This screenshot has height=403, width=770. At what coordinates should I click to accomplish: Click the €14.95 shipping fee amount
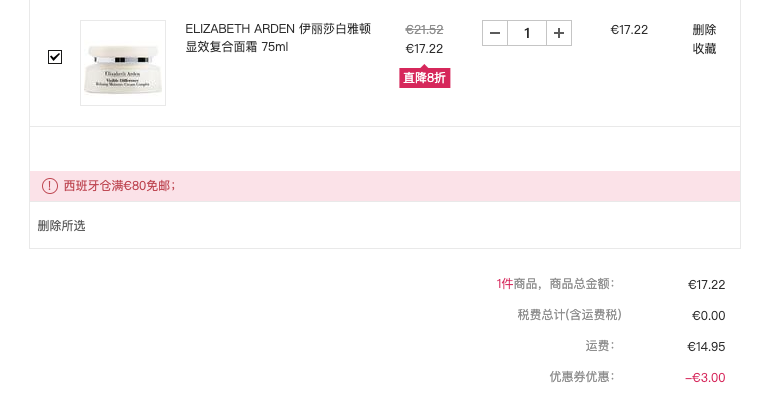[x=706, y=347]
